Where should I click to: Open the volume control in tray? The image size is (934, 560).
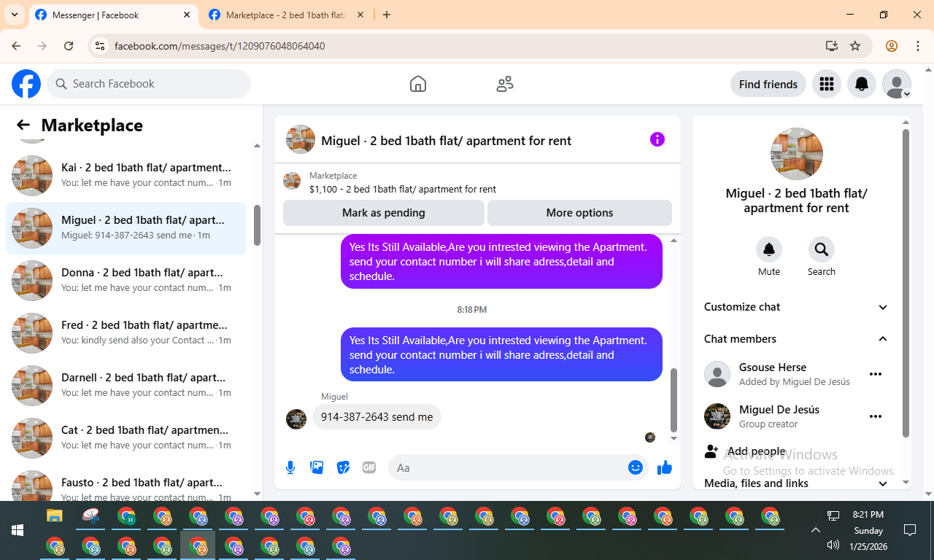[x=833, y=545]
